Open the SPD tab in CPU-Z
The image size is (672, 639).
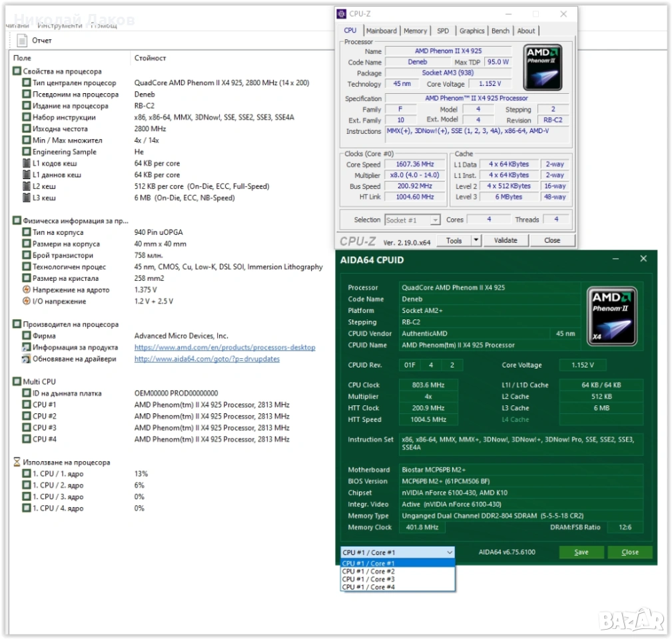443,31
